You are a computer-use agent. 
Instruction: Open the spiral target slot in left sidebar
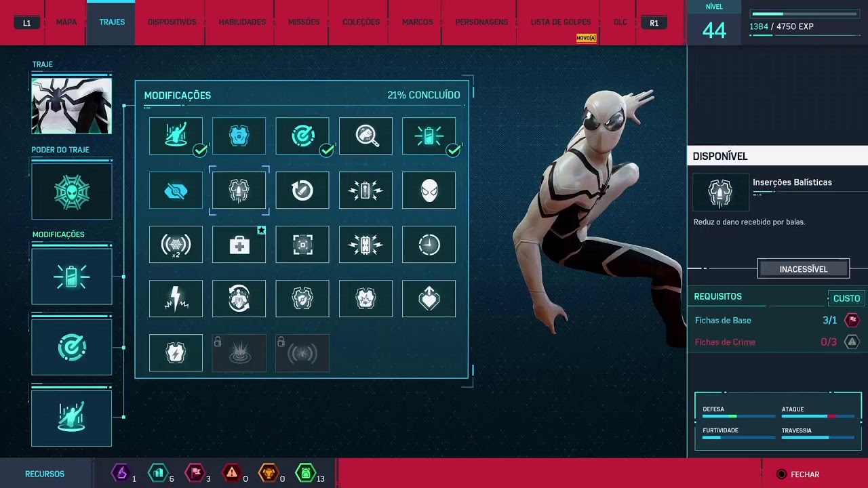point(71,347)
